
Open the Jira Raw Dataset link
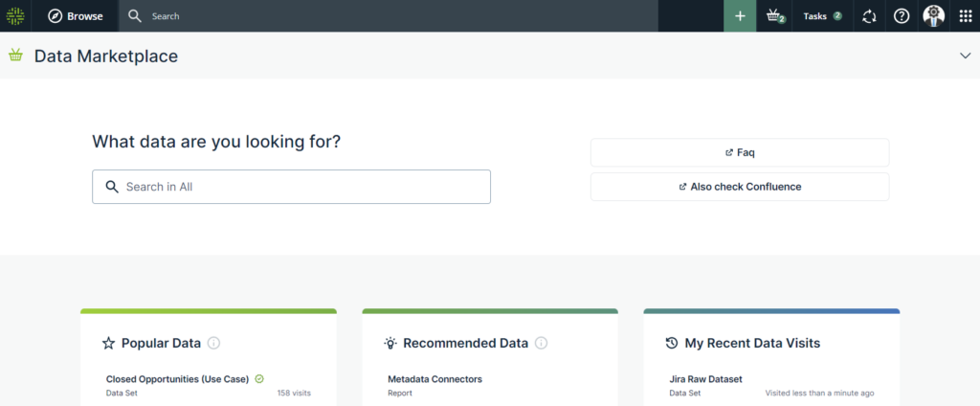point(705,379)
